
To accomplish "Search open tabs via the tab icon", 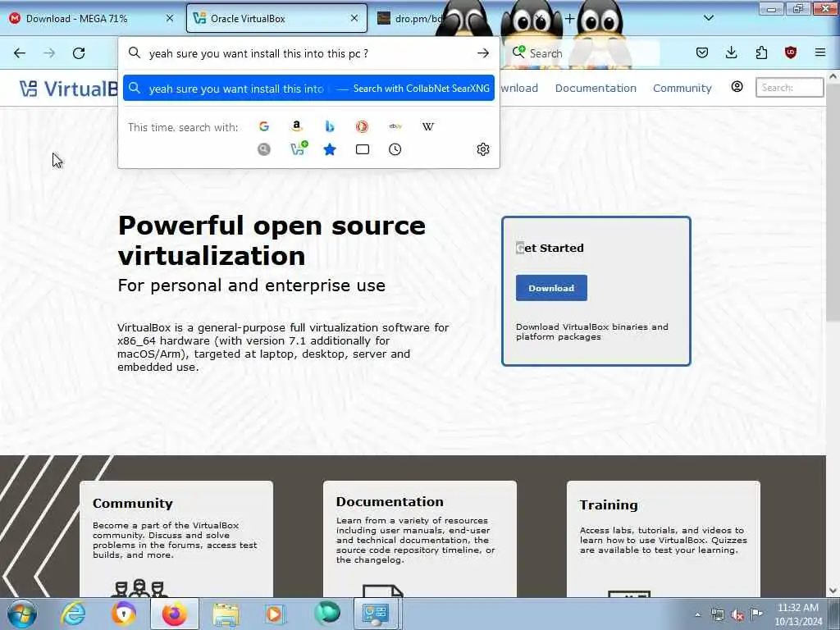I will click(x=362, y=149).
